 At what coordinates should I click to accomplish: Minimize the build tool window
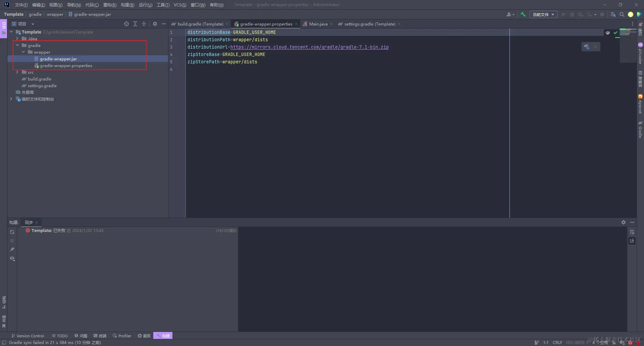(632, 222)
